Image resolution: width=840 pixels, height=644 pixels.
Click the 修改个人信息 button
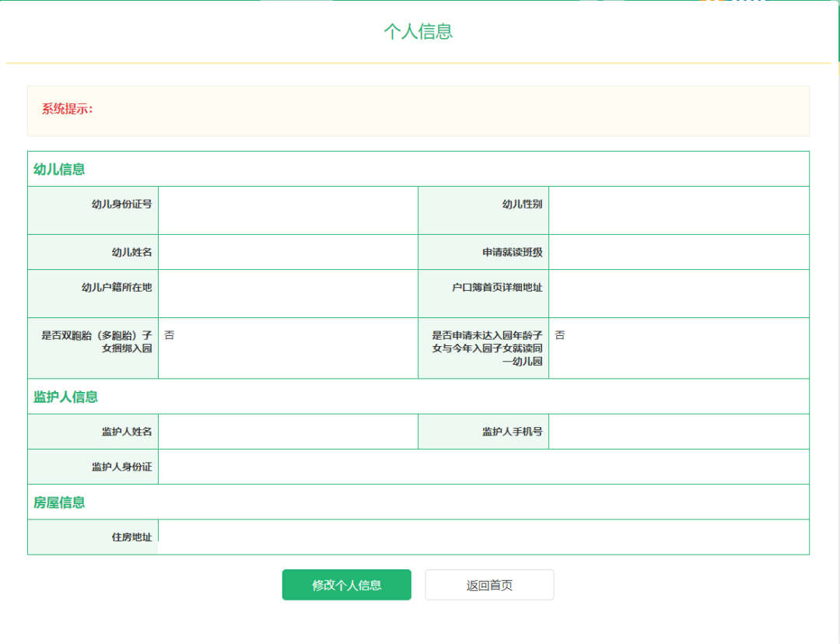(346, 585)
